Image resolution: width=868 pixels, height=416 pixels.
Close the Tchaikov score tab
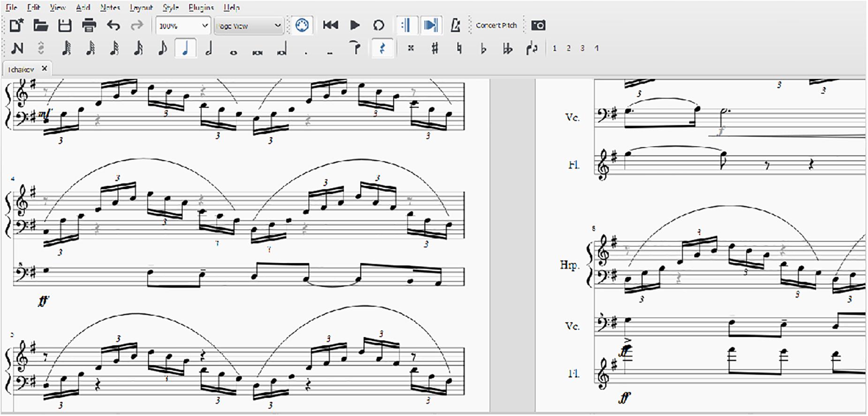[x=45, y=68]
